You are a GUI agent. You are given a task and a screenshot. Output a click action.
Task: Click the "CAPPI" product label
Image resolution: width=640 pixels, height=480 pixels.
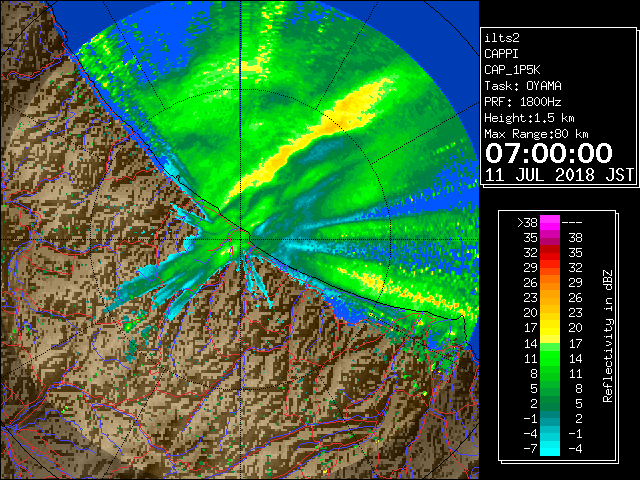[x=501, y=54]
